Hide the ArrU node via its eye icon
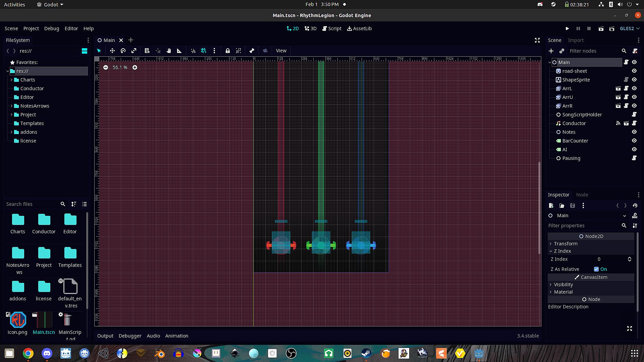Image resolution: width=644 pixels, height=362 pixels. (634, 97)
